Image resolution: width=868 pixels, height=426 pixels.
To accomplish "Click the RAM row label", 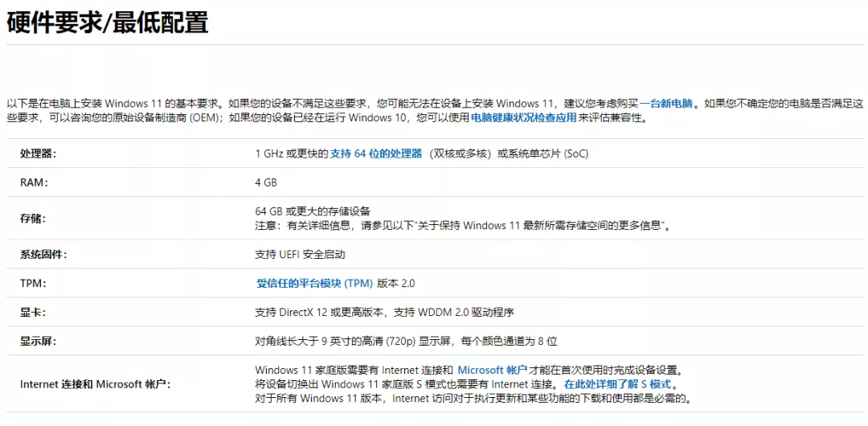I will click(x=34, y=182).
